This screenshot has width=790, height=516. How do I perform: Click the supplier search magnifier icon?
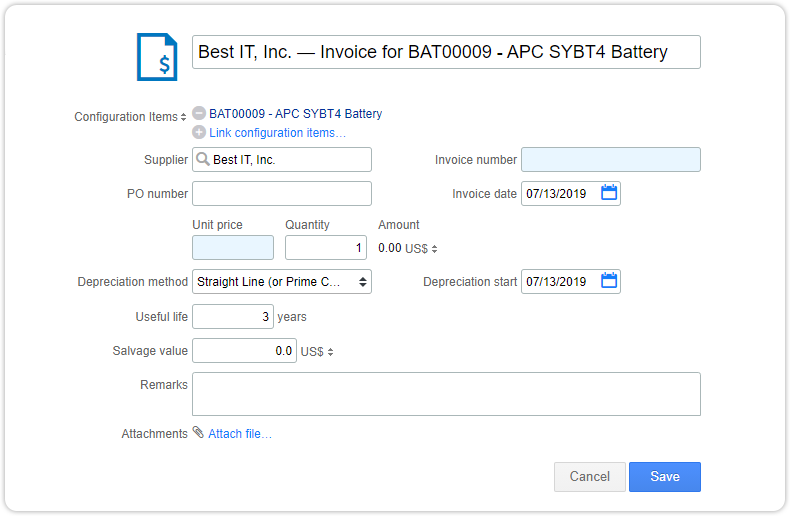tap(203, 159)
